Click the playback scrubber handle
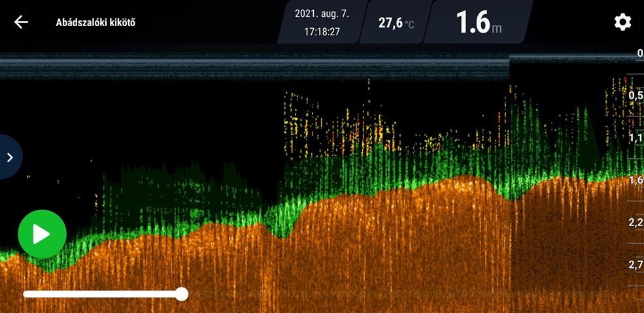 click(x=181, y=293)
